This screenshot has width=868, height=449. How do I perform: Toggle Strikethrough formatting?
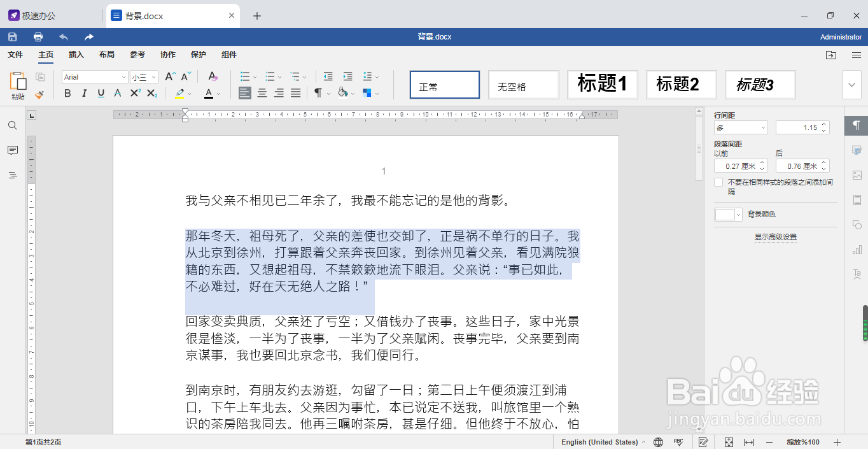[118, 94]
